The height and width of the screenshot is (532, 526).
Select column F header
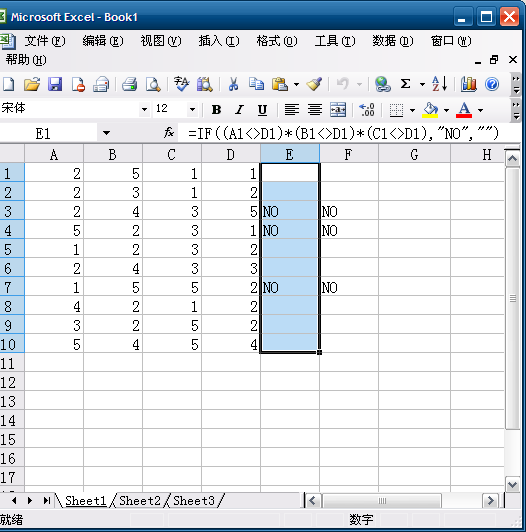point(349,154)
